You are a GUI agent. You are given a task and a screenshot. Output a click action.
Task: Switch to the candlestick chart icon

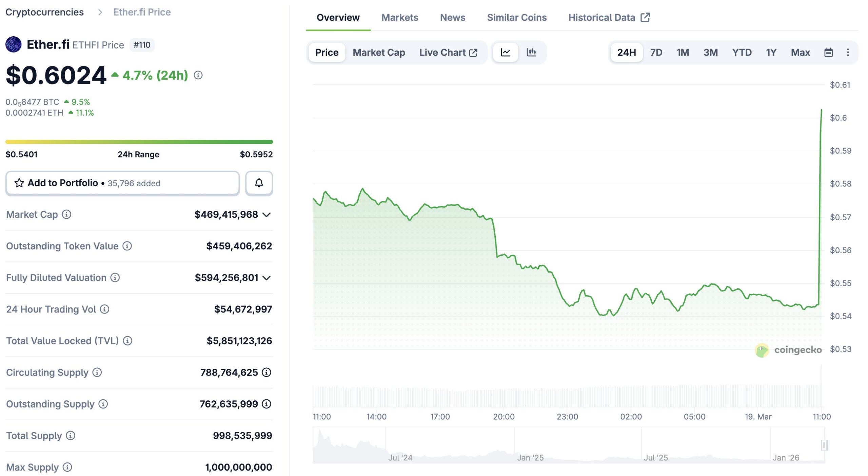(x=531, y=53)
